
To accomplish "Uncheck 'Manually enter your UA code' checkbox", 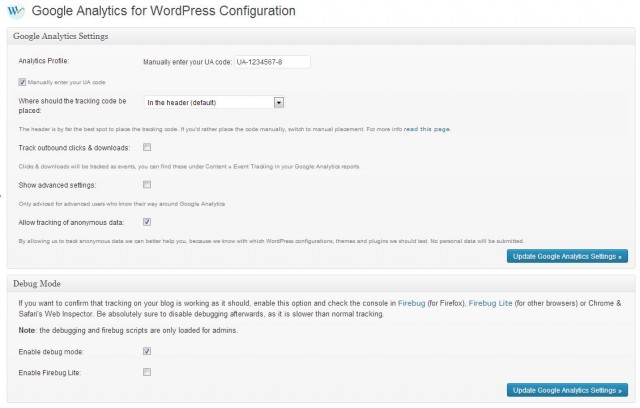I will 22,82.
